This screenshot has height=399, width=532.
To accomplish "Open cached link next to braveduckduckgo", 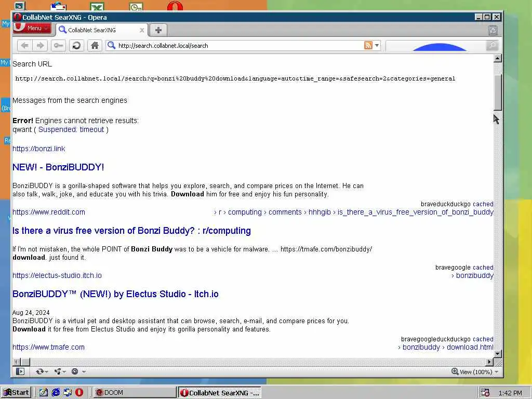I will pyautogui.click(x=483, y=204).
